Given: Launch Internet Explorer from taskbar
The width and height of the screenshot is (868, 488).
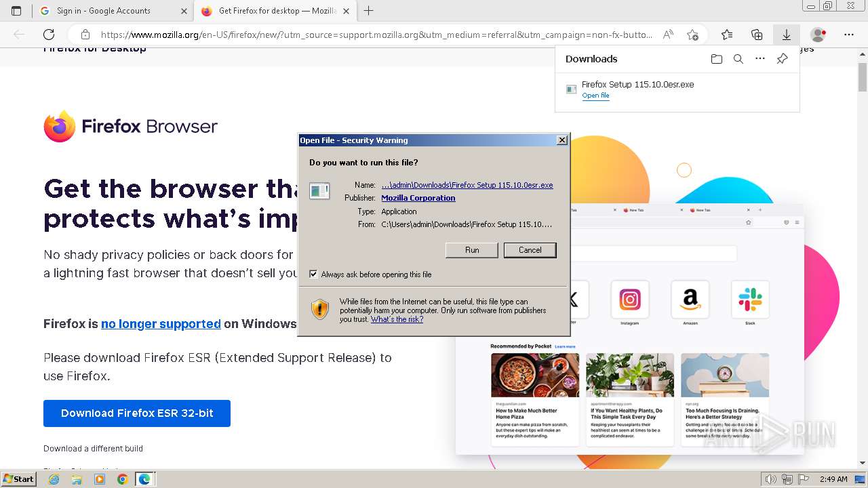Looking at the screenshot, I should (x=54, y=479).
